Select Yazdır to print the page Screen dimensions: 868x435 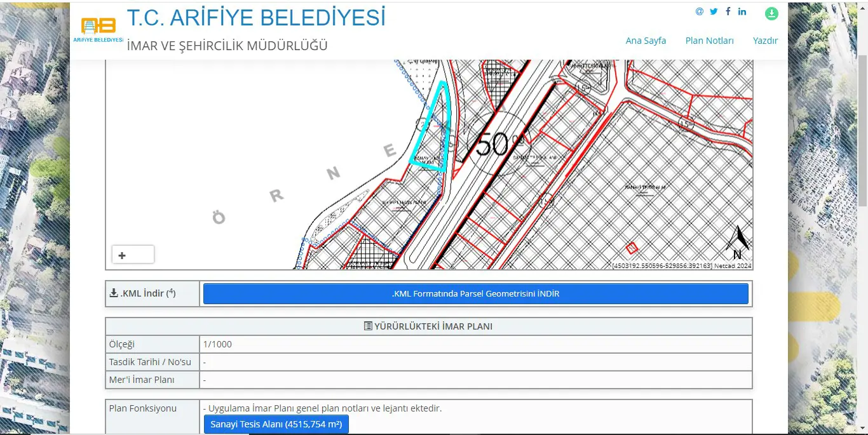click(765, 41)
